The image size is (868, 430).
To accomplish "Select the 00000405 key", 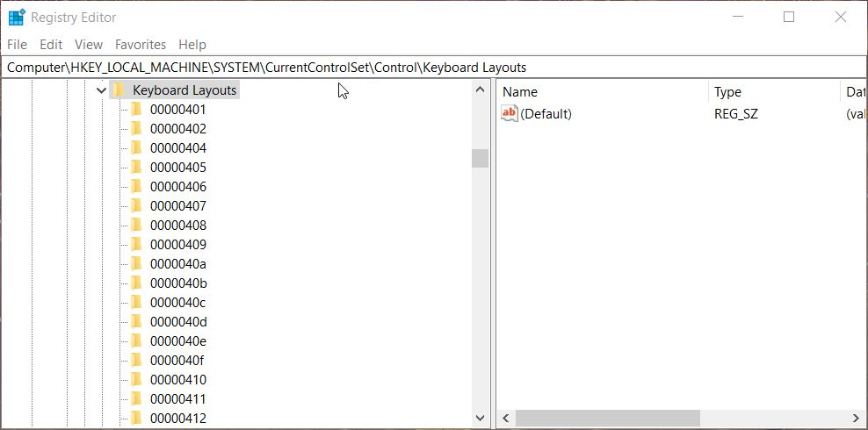I will tap(177, 168).
